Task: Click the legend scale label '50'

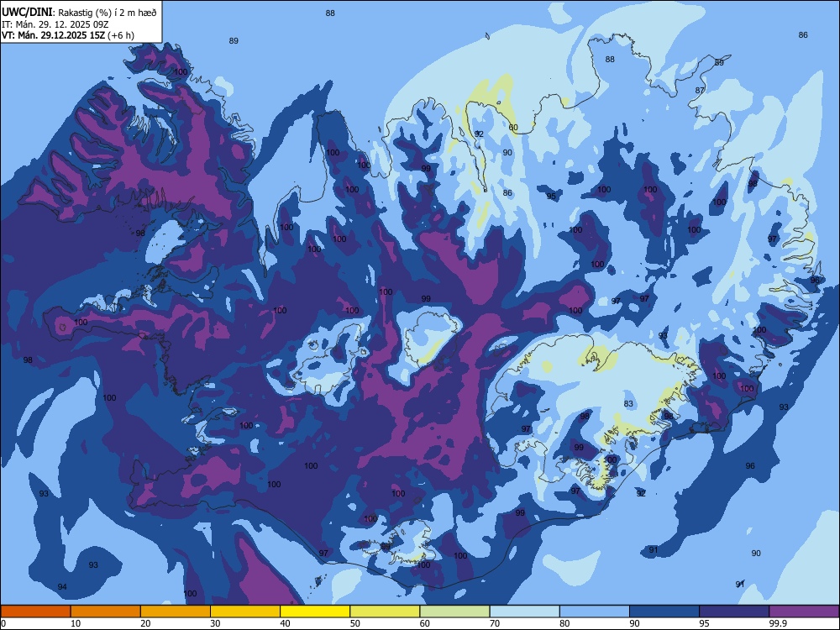Action: click(354, 623)
